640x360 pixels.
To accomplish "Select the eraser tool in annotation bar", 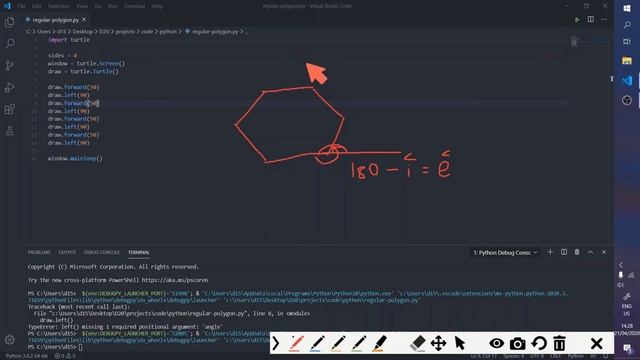I will (x=417, y=343).
